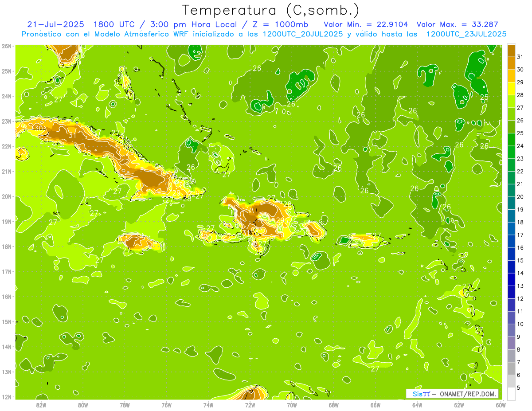Image resolution: width=532 pixels, height=411 pixels.
Task: Click the yellow swatch between 28 and 29
Action: [511, 89]
